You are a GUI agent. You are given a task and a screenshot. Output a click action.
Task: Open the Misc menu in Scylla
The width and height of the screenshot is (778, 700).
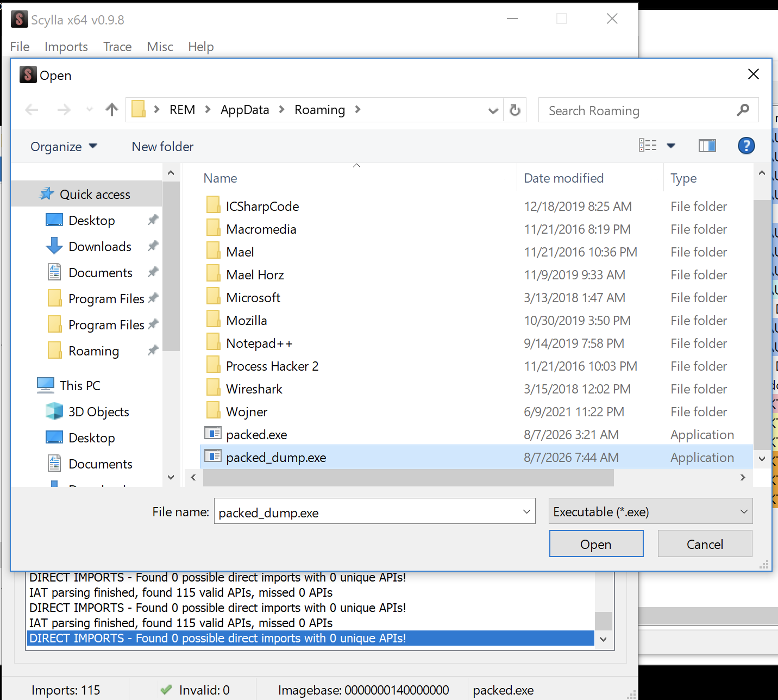pos(160,47)
